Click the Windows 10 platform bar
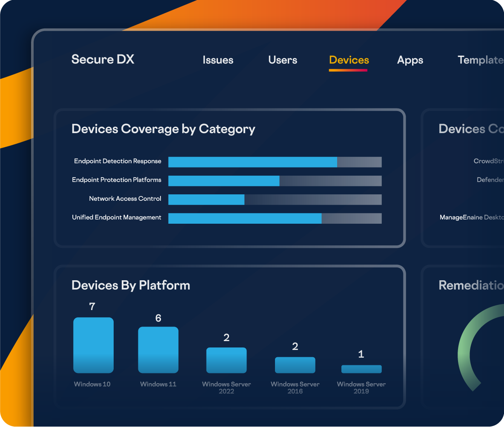The width and height of the screenshot is (504, 427). point(93,345)
